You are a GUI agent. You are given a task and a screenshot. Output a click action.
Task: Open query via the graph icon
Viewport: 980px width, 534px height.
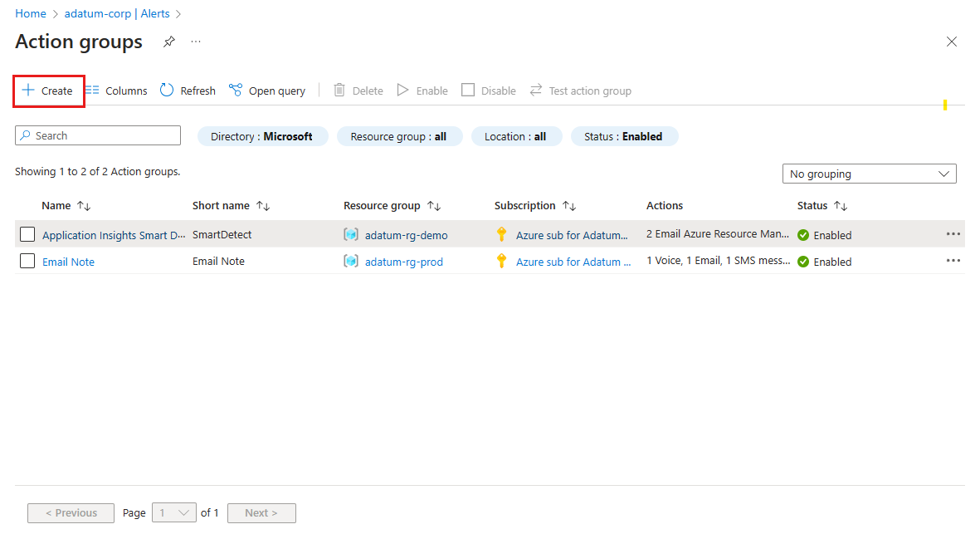(236, 91)
